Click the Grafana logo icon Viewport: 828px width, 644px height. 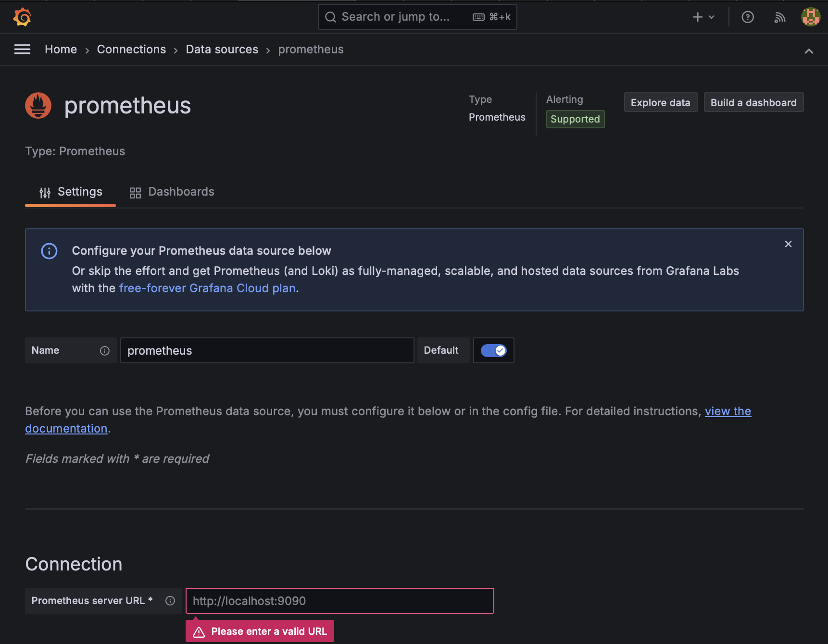(22, 17)
